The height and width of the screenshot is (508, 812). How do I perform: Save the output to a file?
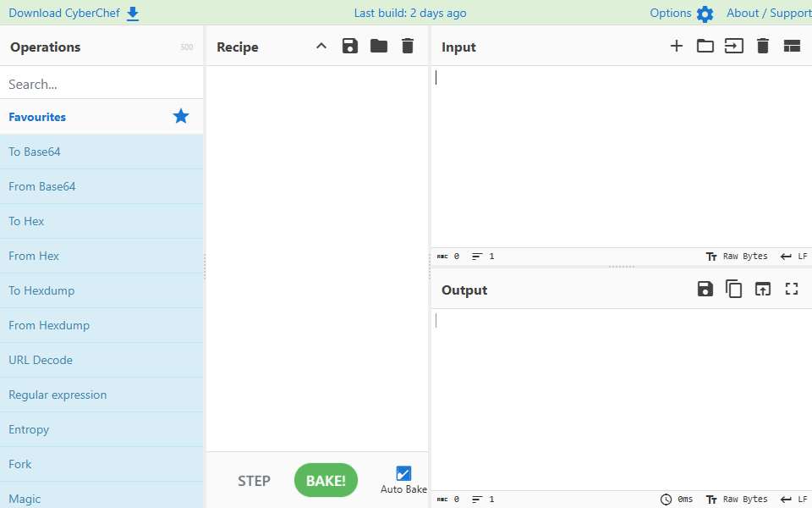705,289
